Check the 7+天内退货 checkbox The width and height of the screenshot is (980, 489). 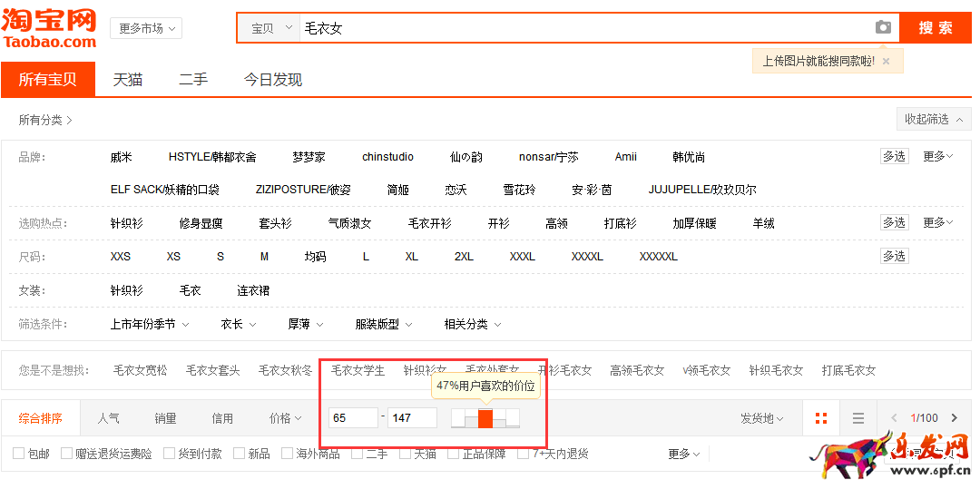[x=524, y=454]
